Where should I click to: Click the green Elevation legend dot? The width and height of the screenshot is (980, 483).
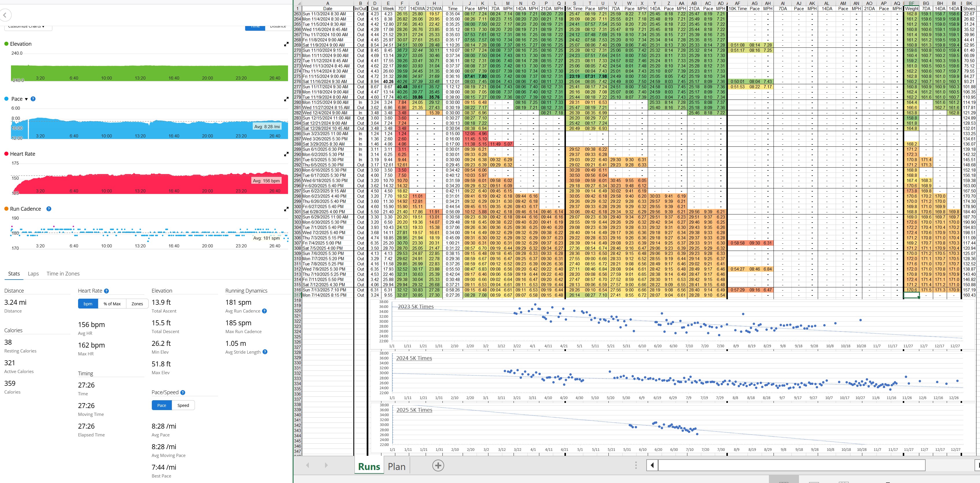6,44
